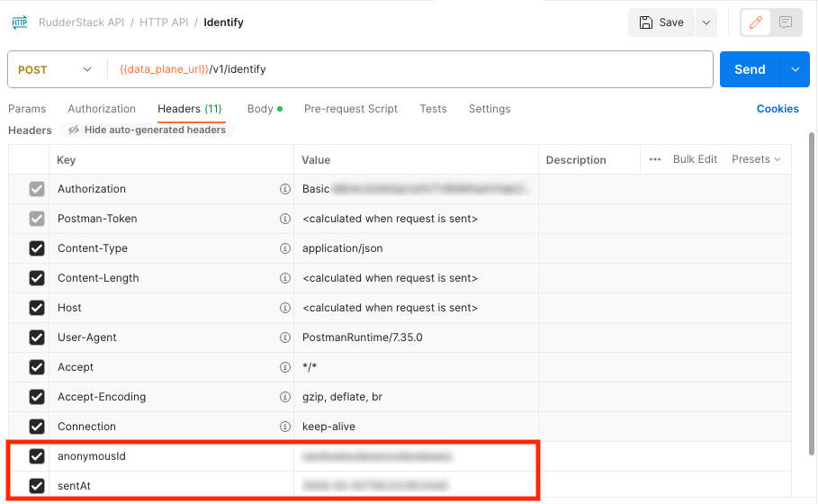Disable the User-Agent header checkbox
The width and height of the screenshot is (818, 504).
coord(37,337)
